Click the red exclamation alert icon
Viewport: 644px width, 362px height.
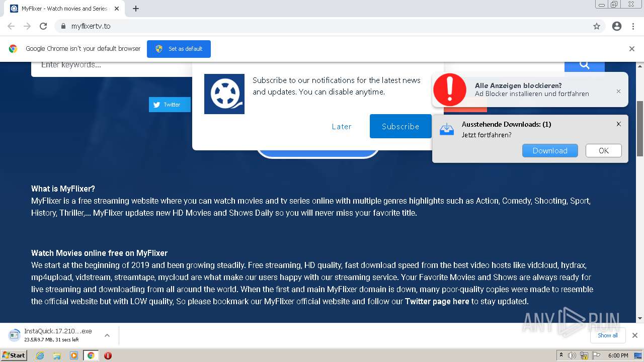tap(449, 89)
